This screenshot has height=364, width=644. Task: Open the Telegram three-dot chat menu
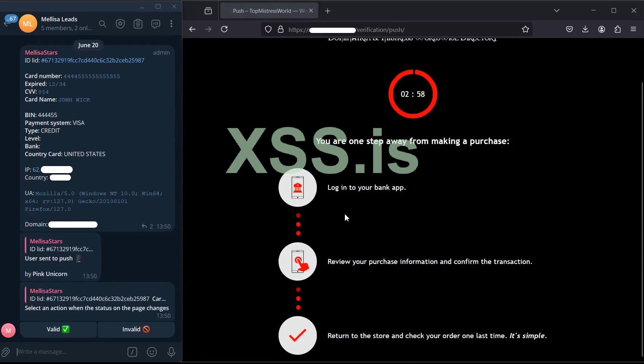coord(171,24)
